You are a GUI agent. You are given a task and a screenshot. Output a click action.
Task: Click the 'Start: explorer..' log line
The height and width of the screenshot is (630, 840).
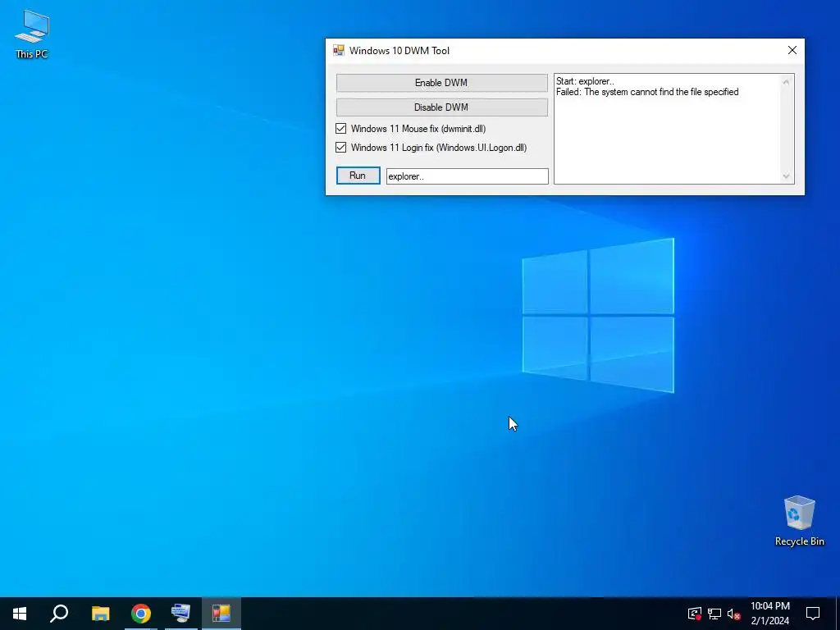click(x=585, y=81)
